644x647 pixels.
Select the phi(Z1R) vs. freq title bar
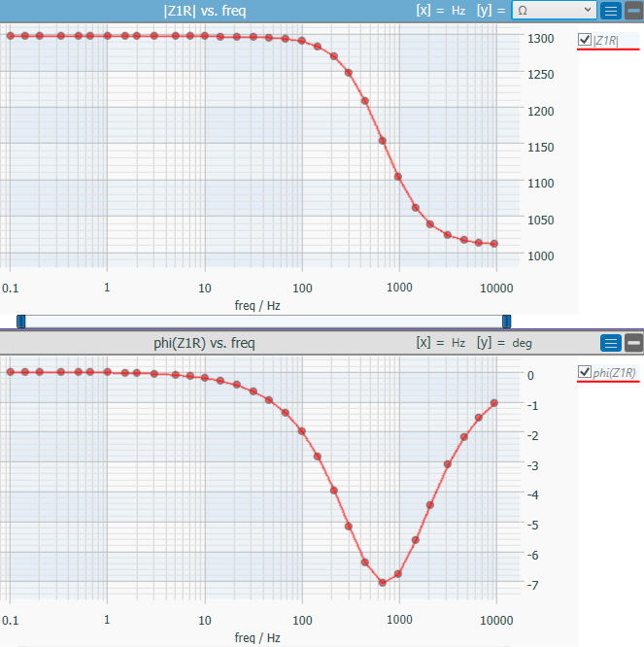pos(204,343)
